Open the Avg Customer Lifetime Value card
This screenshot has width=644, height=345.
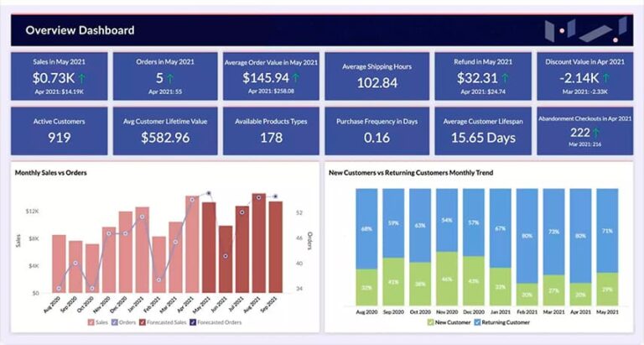tap(165, 130)
